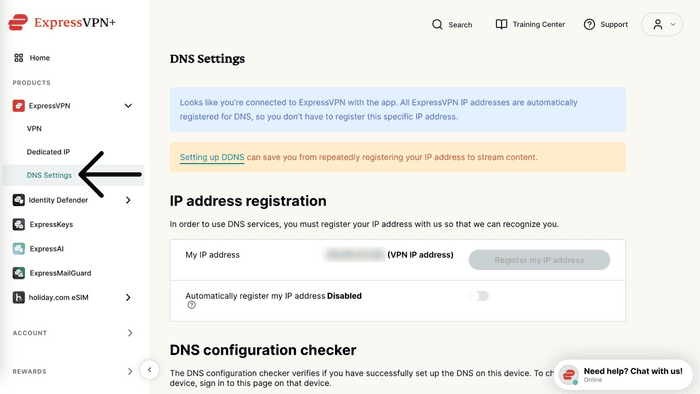
Task: Collapse the sidebar with arrow button
Action: [x=150, y=369]
